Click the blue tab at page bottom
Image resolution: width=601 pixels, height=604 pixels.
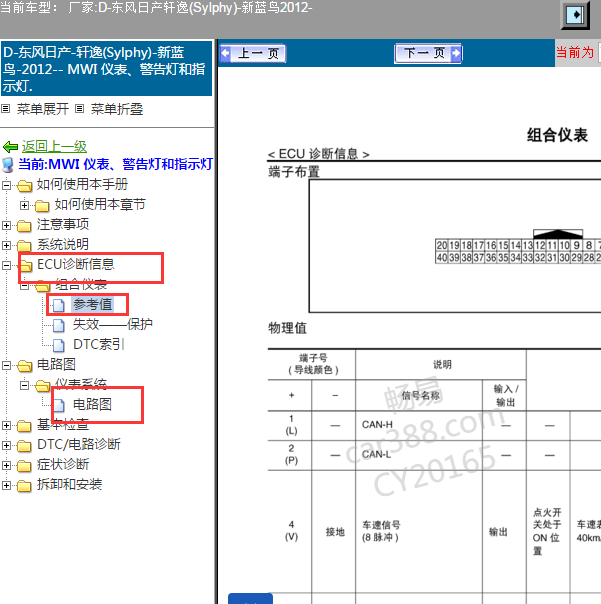tap(250, 599)
